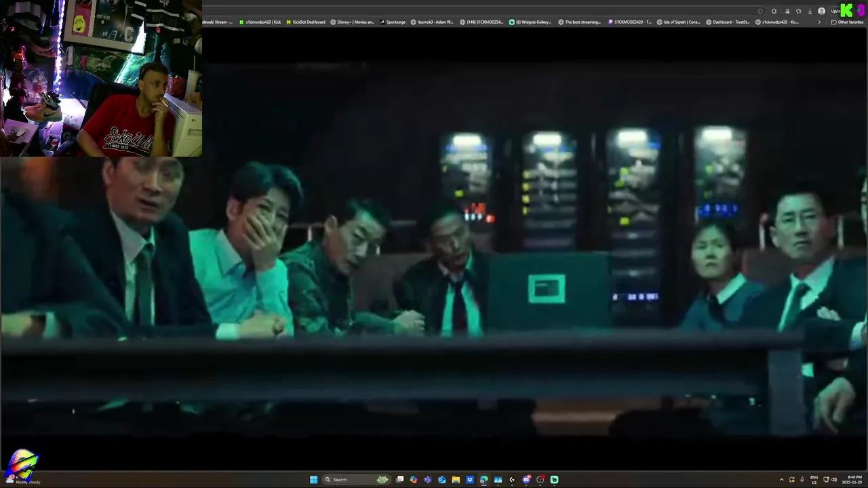Switch to the Edge browser taskbar icon

click(x=484, y=480)
